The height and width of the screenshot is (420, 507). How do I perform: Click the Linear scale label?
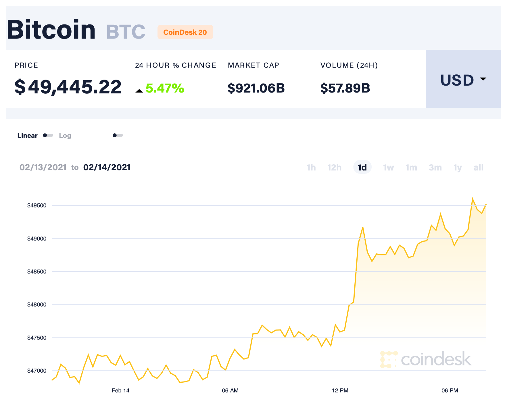(x=27, y=136)
